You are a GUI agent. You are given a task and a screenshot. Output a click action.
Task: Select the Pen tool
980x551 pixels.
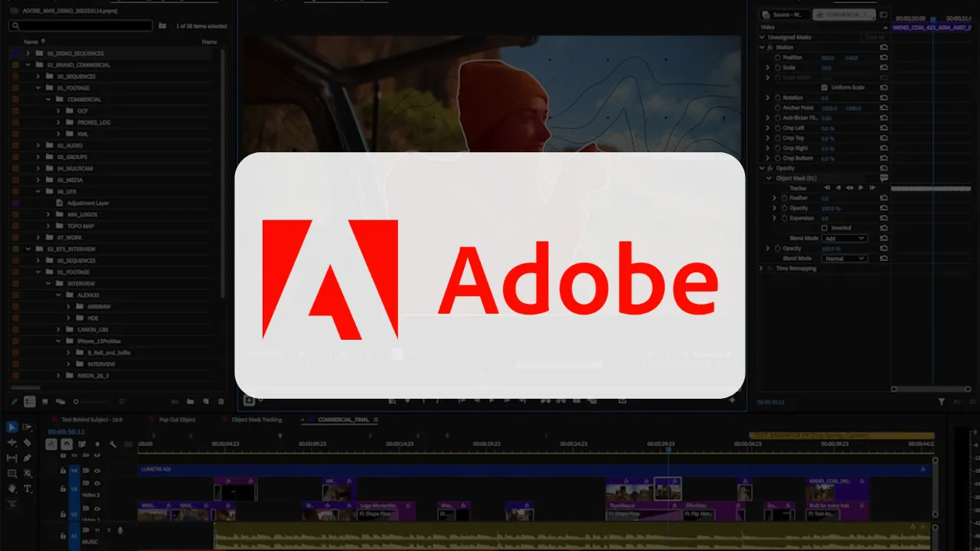click(28, 458)
